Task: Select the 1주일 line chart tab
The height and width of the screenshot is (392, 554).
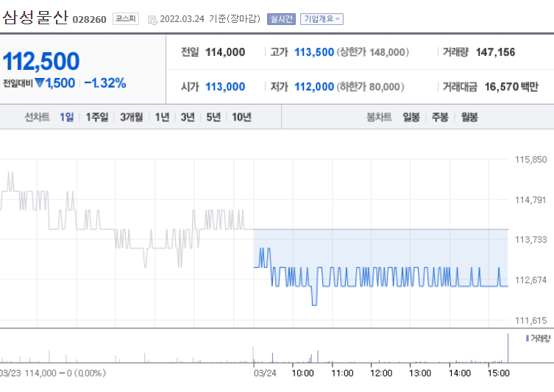Action: coord(97,117)
